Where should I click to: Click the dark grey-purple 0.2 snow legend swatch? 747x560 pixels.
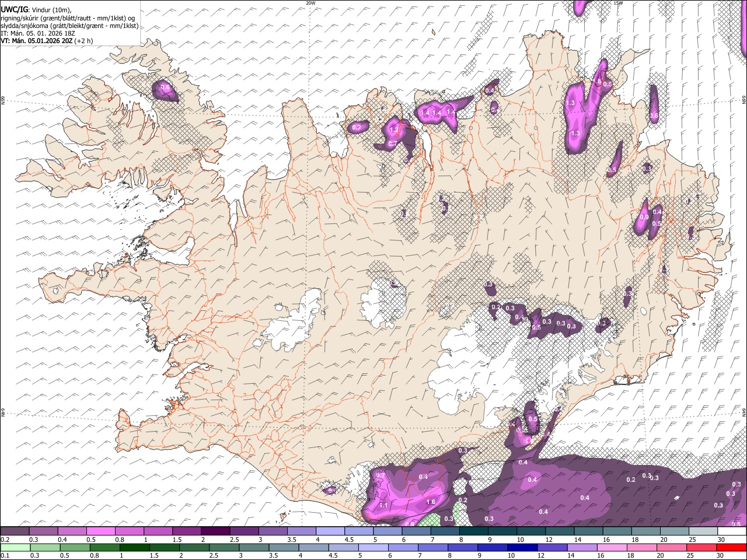click(x=15, y=531)
